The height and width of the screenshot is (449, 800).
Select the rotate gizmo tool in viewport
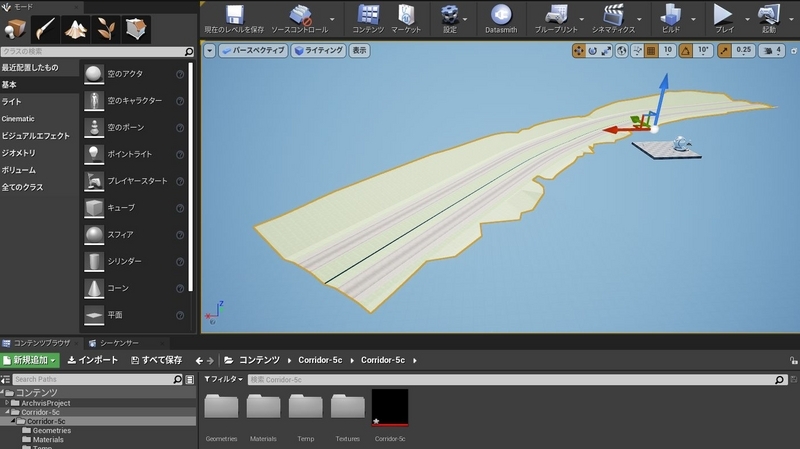coord(592,51)
